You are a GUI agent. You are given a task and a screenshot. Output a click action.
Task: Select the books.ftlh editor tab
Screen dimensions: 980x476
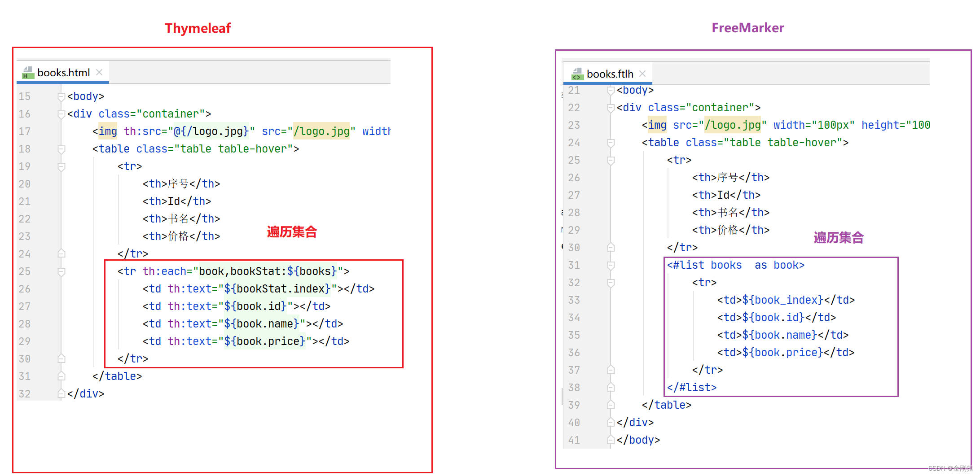click(607, 74)
